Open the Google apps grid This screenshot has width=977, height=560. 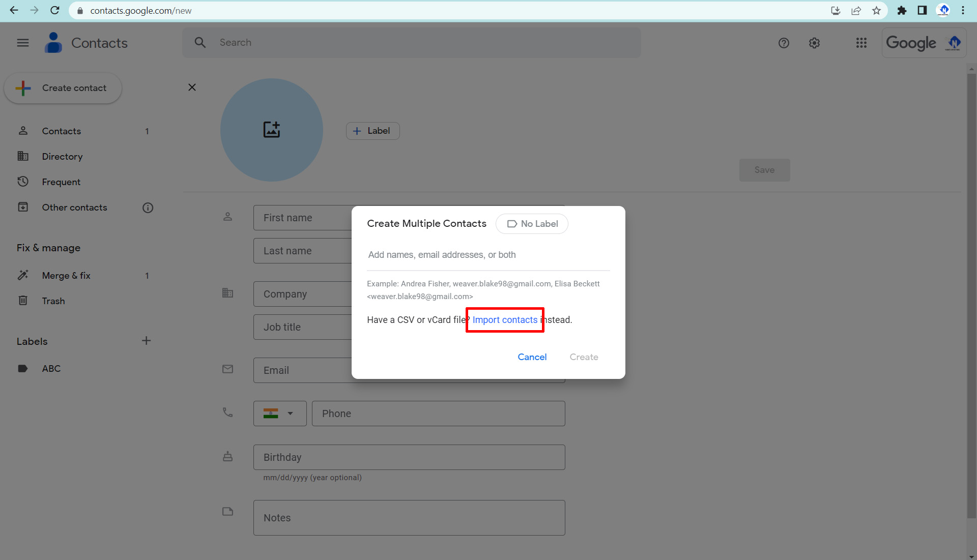tap(861, 43)
